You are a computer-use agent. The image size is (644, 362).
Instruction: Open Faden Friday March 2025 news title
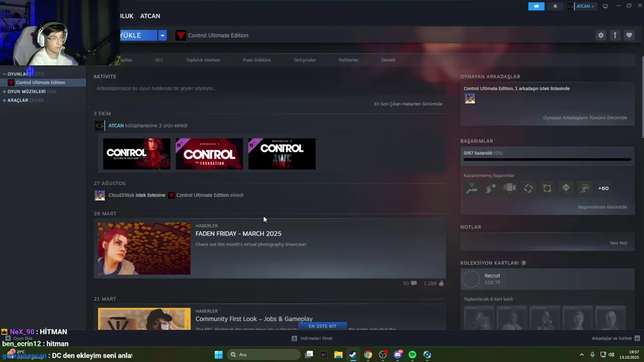238,234
